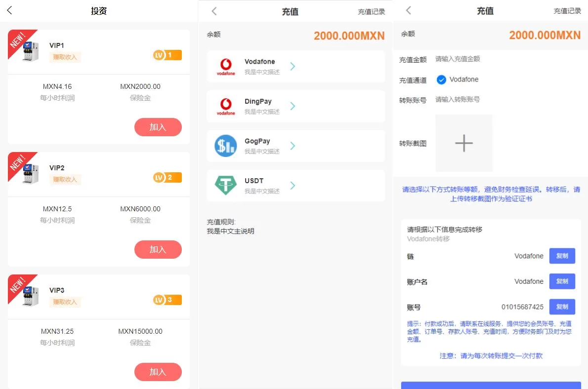Screen dimensions: 588x389
Task: Go back from the middle 充值 payment list screen
Action: 214,11
